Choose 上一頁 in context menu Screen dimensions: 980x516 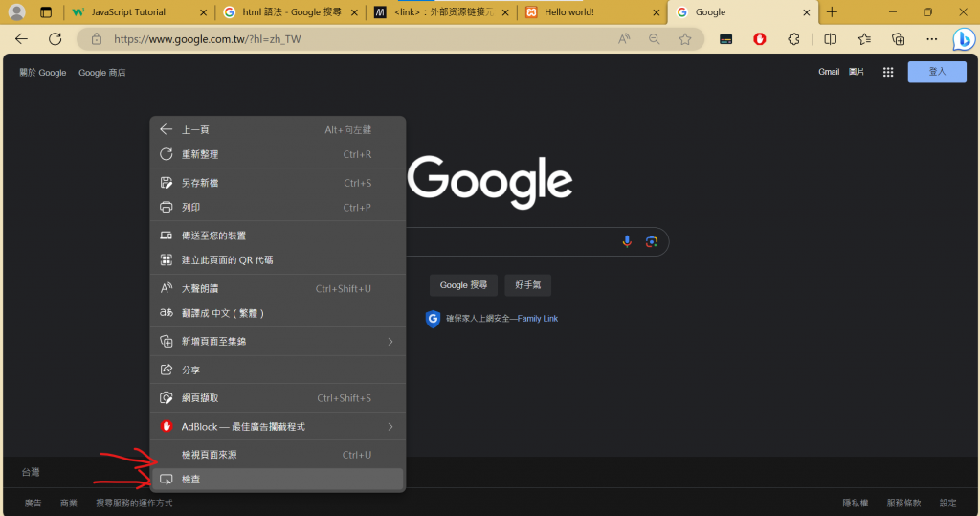278,129
